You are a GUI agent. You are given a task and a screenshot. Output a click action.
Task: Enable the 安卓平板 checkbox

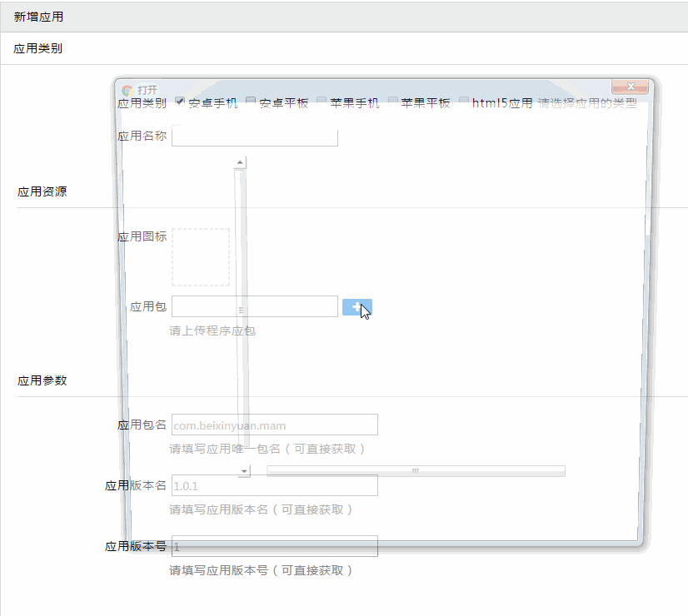250,100
